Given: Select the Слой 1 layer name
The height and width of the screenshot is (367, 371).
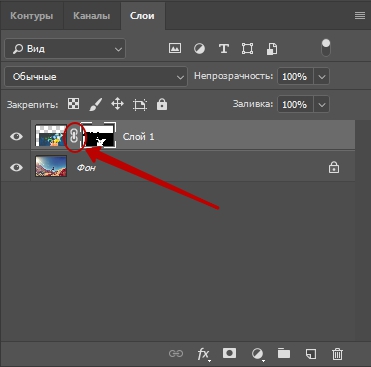Looking at the screenshot, I should pyautogui.click(x=138, y=137).
